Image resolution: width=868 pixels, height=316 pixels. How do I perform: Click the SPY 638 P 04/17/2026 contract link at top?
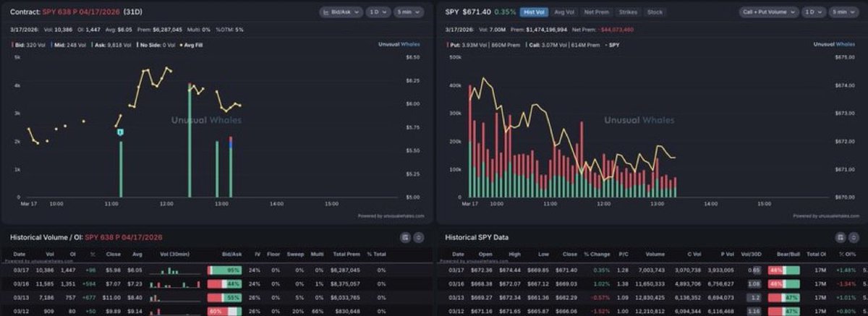tap(82, 12)
